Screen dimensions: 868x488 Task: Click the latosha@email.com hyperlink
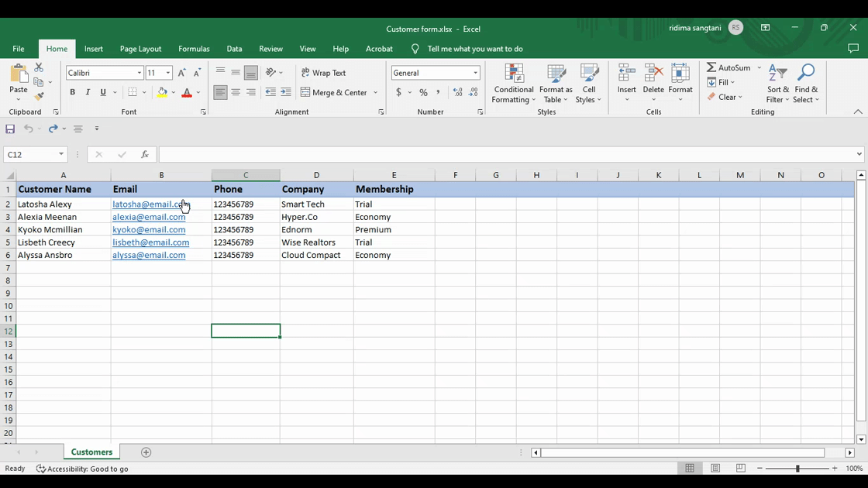tap(147, 204)
